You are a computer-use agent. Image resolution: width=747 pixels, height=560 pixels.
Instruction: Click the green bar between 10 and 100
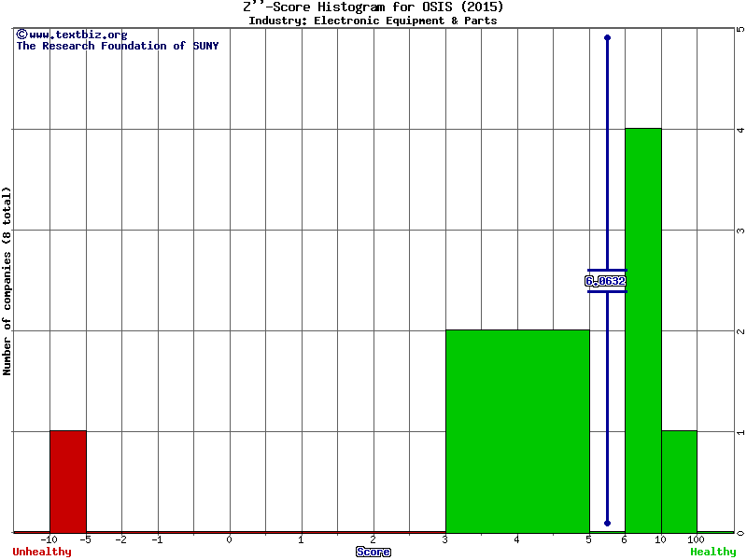point(680,482)
